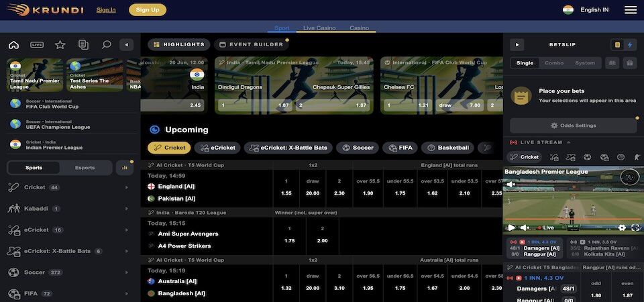Bet on England [AI] win at 1.55

click(x=286, y=187)
